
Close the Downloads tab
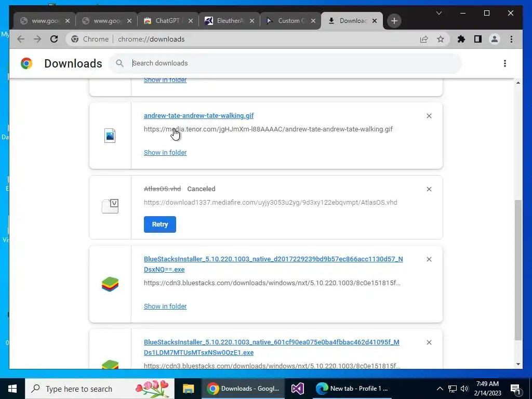(x=375, y=21)
